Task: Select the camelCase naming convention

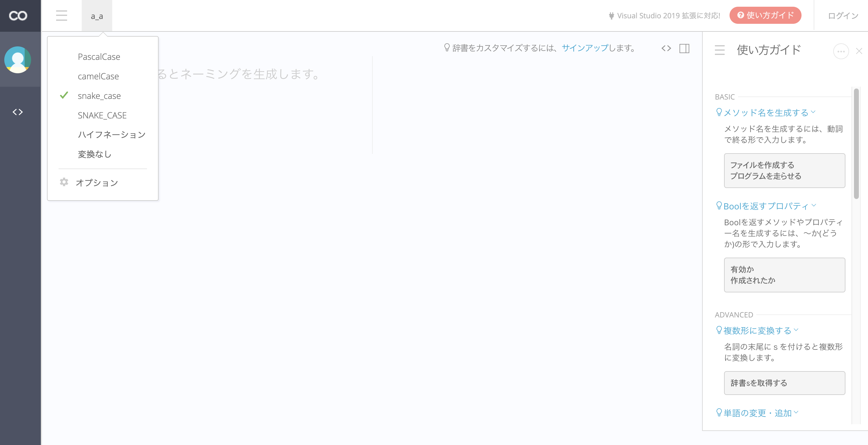Action: [99, 76]
